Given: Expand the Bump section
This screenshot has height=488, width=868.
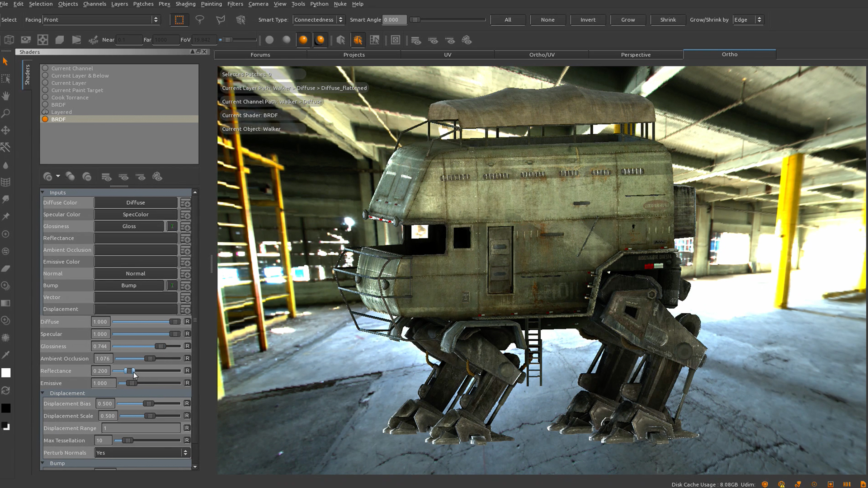Looking at the screenshot, I should tap(42, 463).
